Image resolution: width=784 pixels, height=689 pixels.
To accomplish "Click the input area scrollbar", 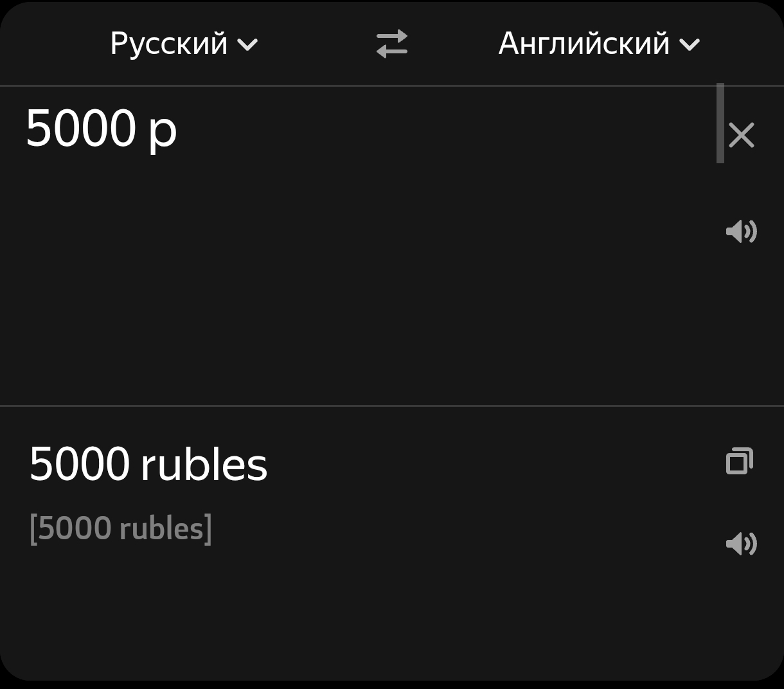I will click(x=720, y=123).
